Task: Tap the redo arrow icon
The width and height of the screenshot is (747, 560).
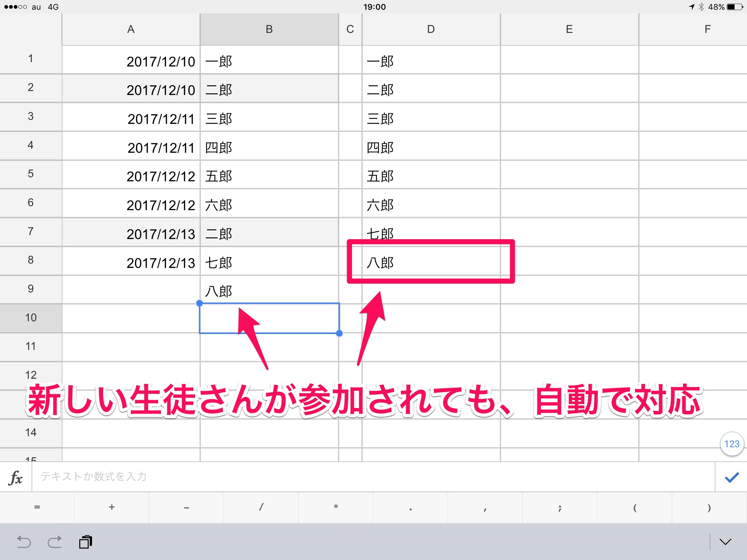Action: point(55,542)
